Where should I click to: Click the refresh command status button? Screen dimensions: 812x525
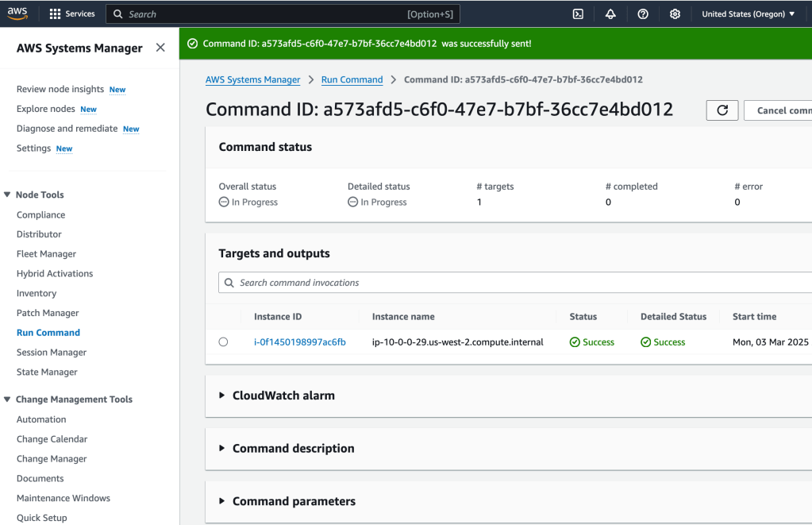point(722,110)
